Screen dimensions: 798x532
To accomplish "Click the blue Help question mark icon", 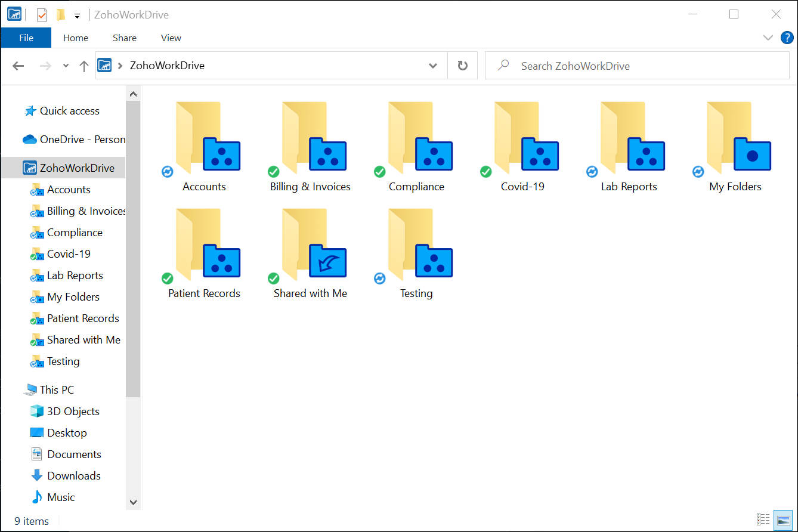I will pos(787,38).
